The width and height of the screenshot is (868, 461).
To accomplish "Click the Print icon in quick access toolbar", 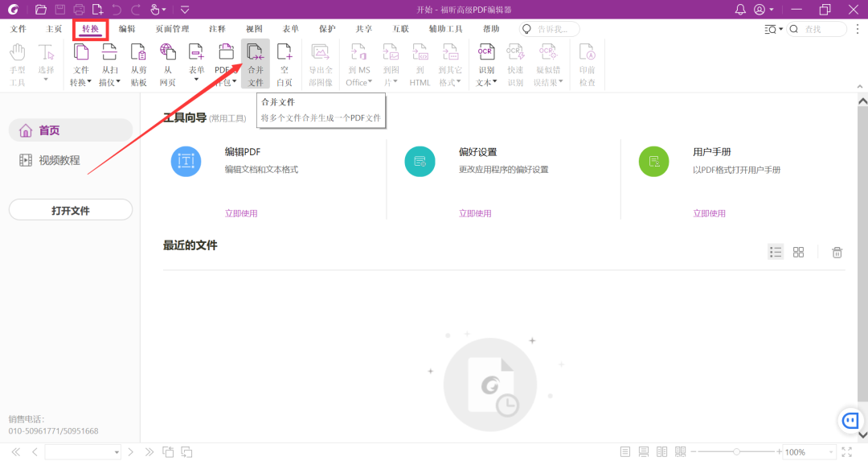I will coord(79,10).
